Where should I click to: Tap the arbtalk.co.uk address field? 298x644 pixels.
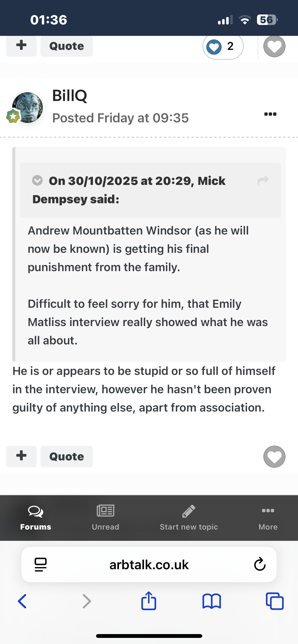tap(149, 565)
